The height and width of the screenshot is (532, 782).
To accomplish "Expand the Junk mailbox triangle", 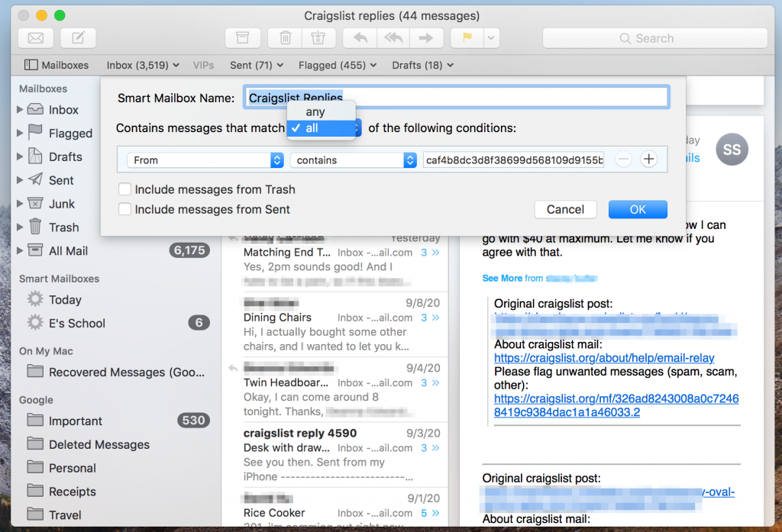I will click(x=20, y=204).
